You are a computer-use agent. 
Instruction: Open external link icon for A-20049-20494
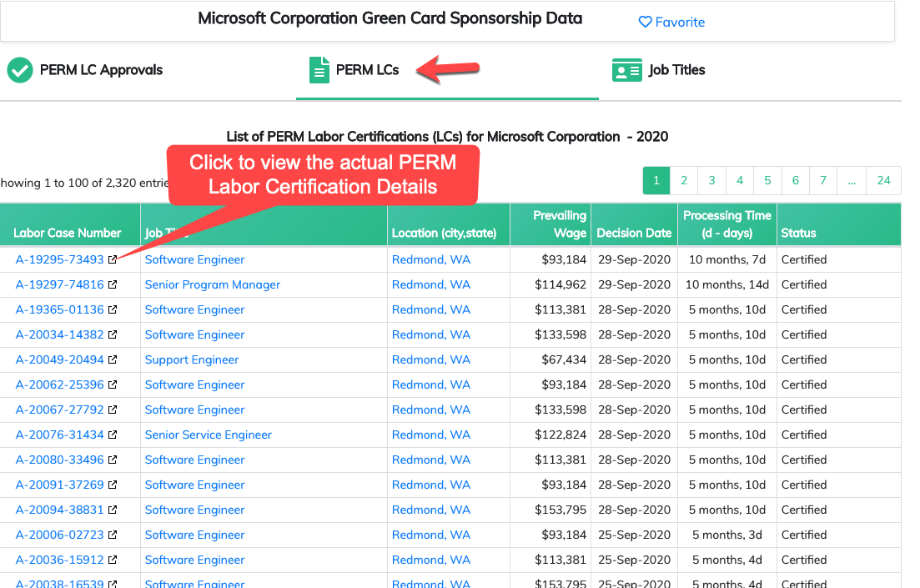[113, 359]
